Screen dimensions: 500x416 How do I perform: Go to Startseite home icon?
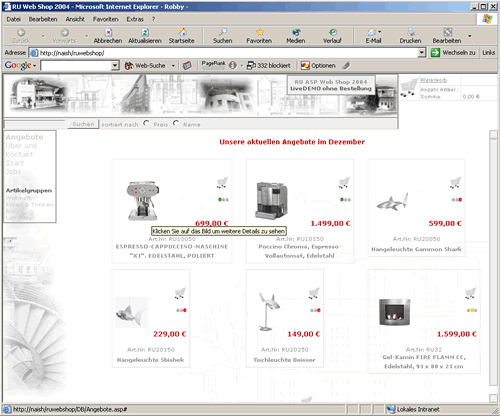click(x=182, y=32)
